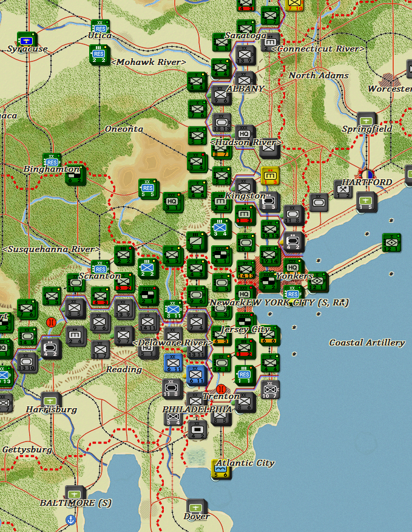Image resolution: width=412 pixels, height=532 pixels.
Task: Click the red marker at Trenton
Action: coord(221,389)
